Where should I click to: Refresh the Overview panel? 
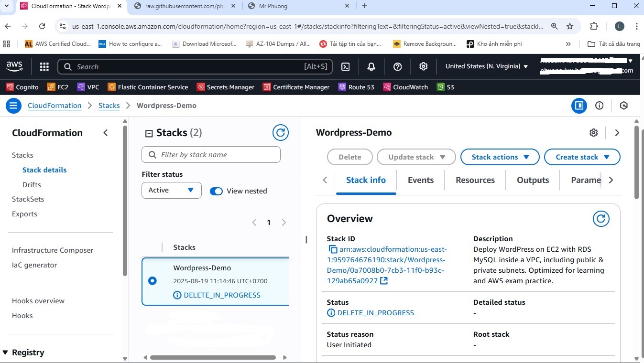[x=601, y=219]
